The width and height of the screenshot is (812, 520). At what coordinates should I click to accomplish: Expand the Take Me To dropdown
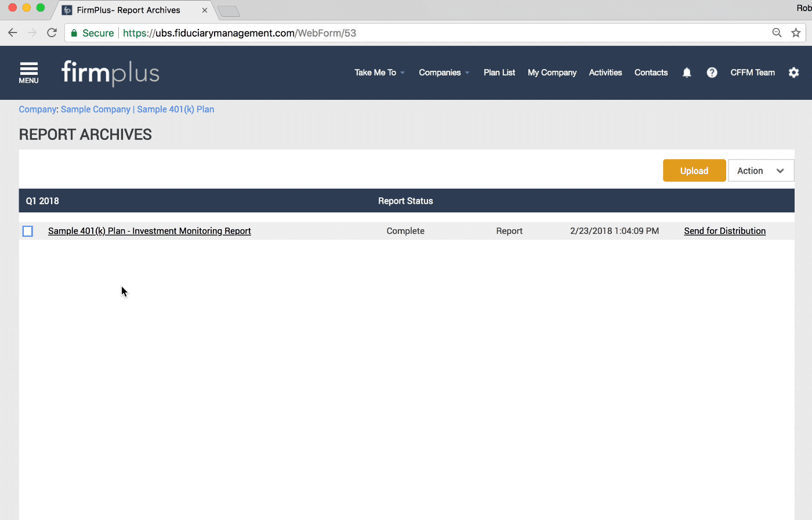[380, 73]
